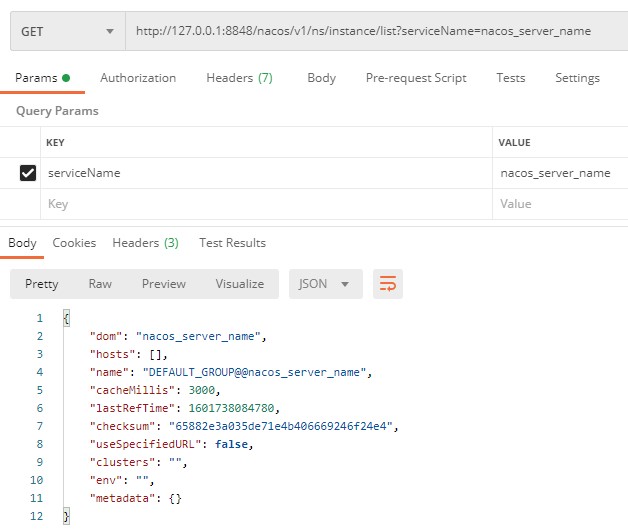
Task: Switch to the Tests tab
Action: click(x=510, y=78)
